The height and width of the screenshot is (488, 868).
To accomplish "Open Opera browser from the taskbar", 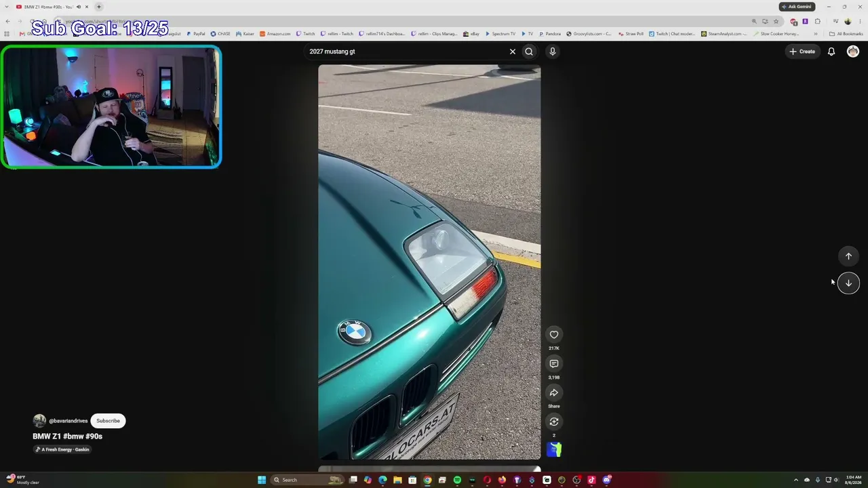I will point(487,480).
